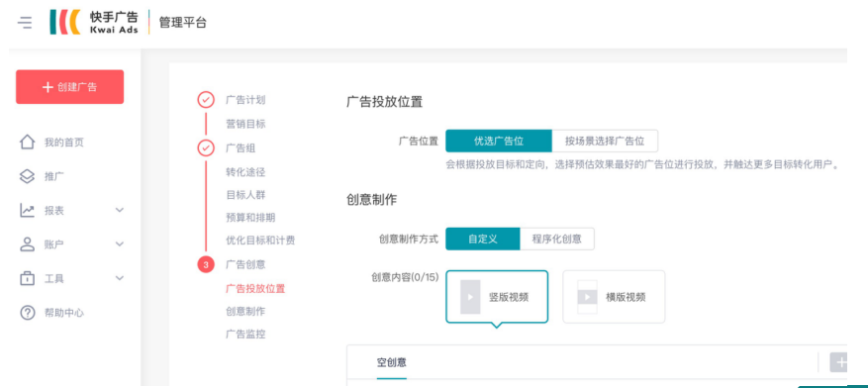
Task: Click the toolbox icon beside 工具
Action: [27, 278]
